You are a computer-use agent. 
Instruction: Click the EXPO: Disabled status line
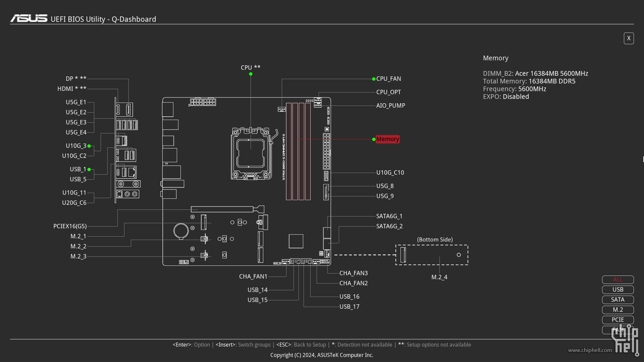506,97
